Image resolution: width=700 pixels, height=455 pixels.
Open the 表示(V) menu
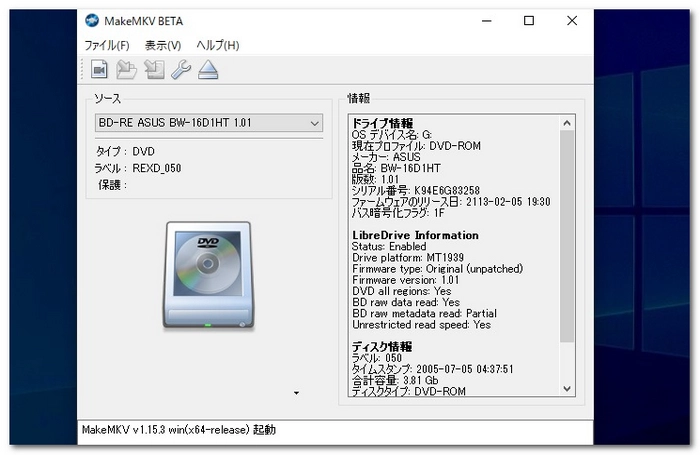[x=163, y=45]
